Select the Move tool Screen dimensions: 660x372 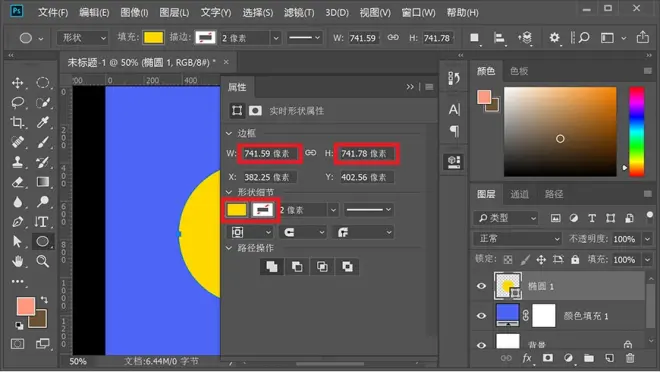coord(18,83)
